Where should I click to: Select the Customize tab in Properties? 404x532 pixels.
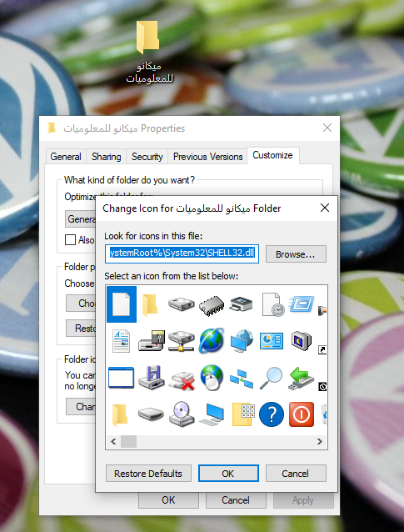click(273, 155)
